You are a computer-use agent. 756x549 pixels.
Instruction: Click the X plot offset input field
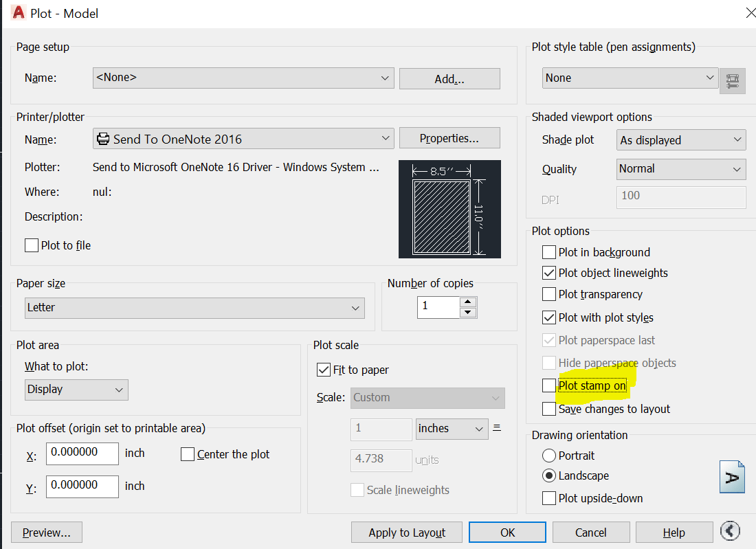(x=82, y=453)
